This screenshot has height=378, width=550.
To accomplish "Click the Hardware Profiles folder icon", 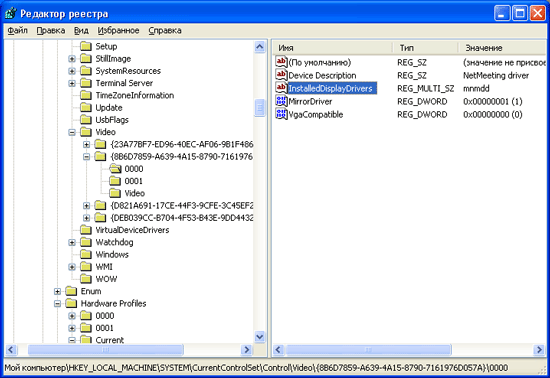I will (x=71, y=303).
